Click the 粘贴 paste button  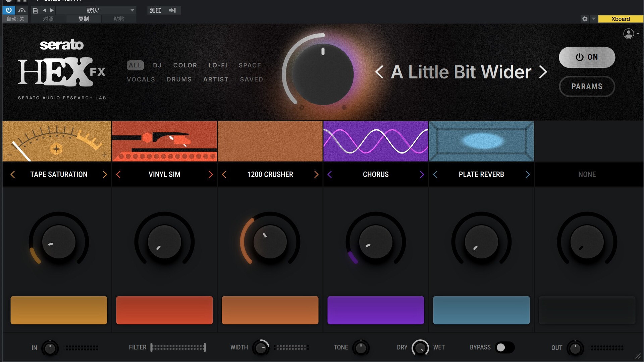(119, 19)
